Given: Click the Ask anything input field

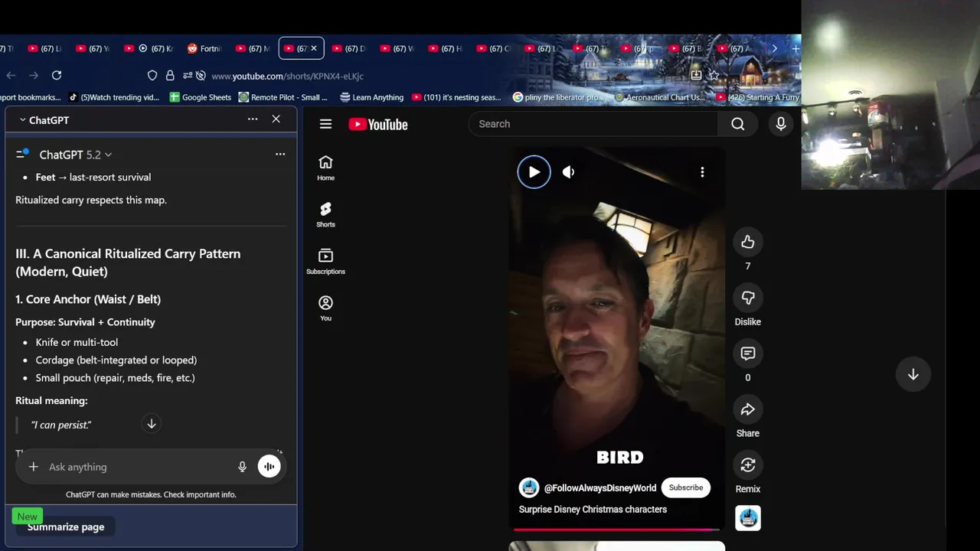Looking at the screenshot, I should coord(138,467).
